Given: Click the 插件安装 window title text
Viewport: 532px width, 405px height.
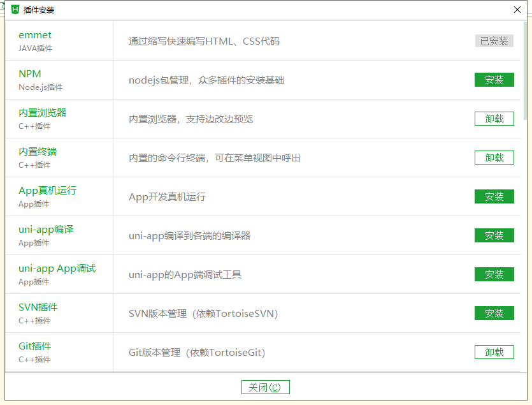Looking at the screenshot, I should point(39,10).
